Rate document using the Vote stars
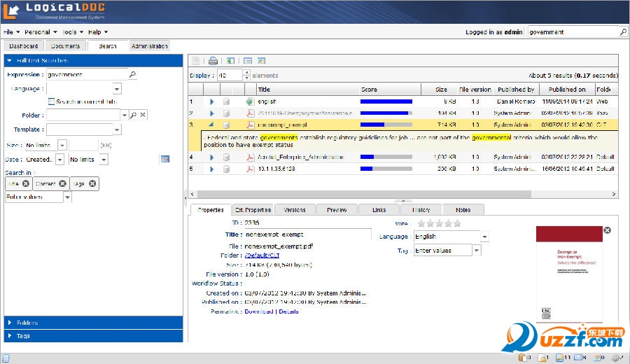This screenshot has height=364, width=630. (x=438, y=223)
